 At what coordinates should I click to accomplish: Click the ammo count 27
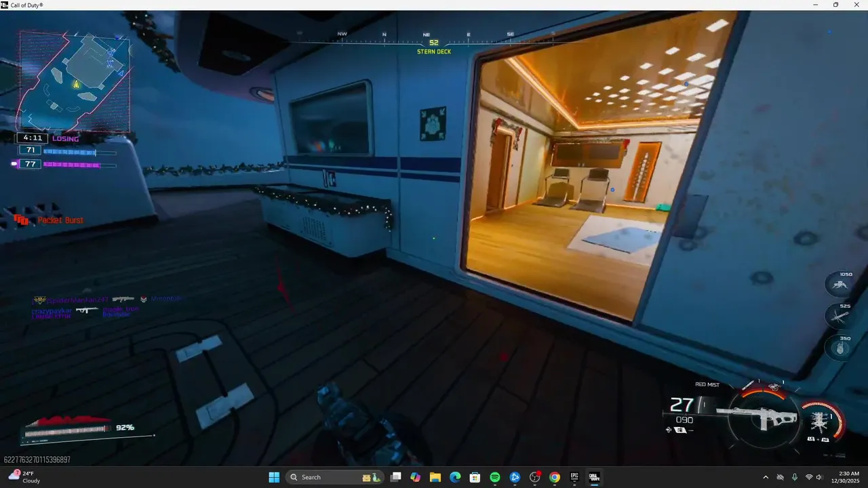[682, 405]
